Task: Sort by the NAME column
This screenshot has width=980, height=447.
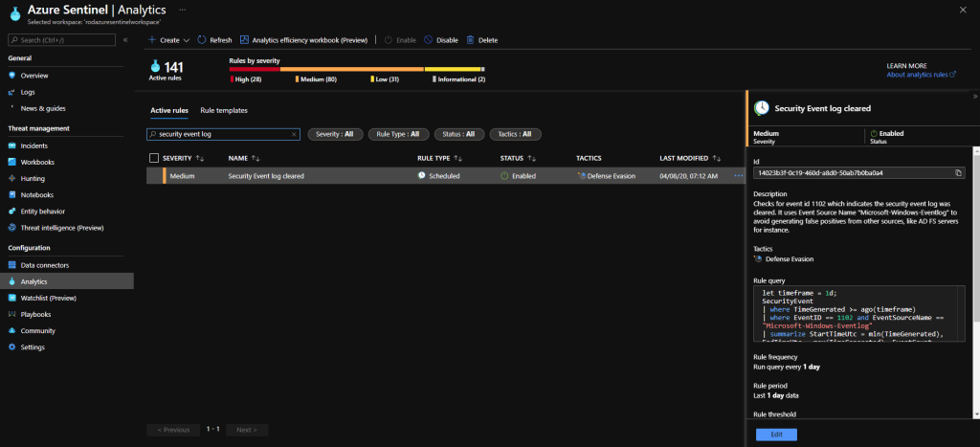Action: point(244,158)
